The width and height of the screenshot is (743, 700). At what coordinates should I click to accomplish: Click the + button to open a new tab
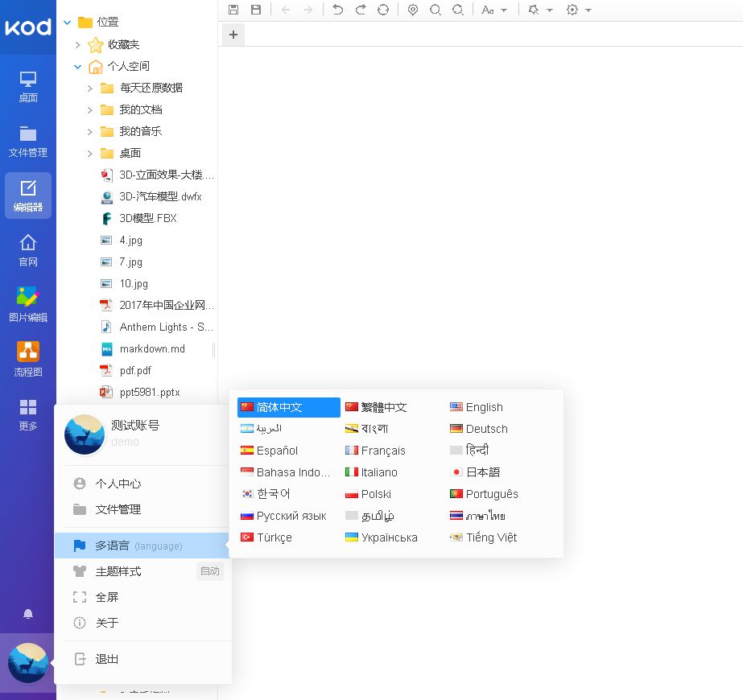[233, 35]
